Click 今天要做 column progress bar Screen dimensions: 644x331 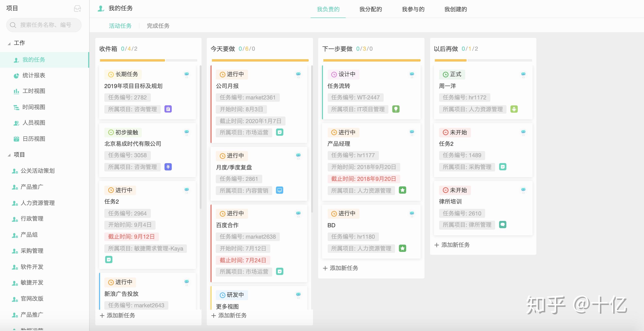(260, 60)
